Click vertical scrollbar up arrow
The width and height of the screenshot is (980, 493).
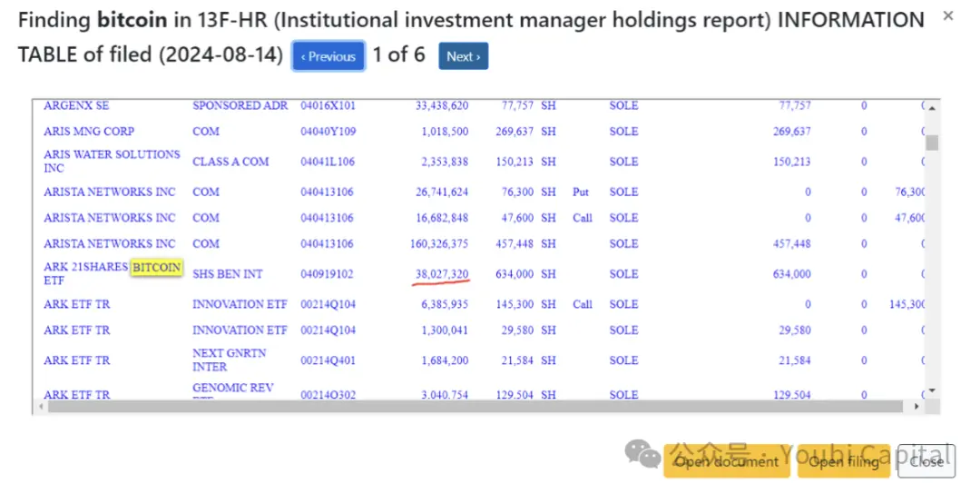(x=932, y=108)
